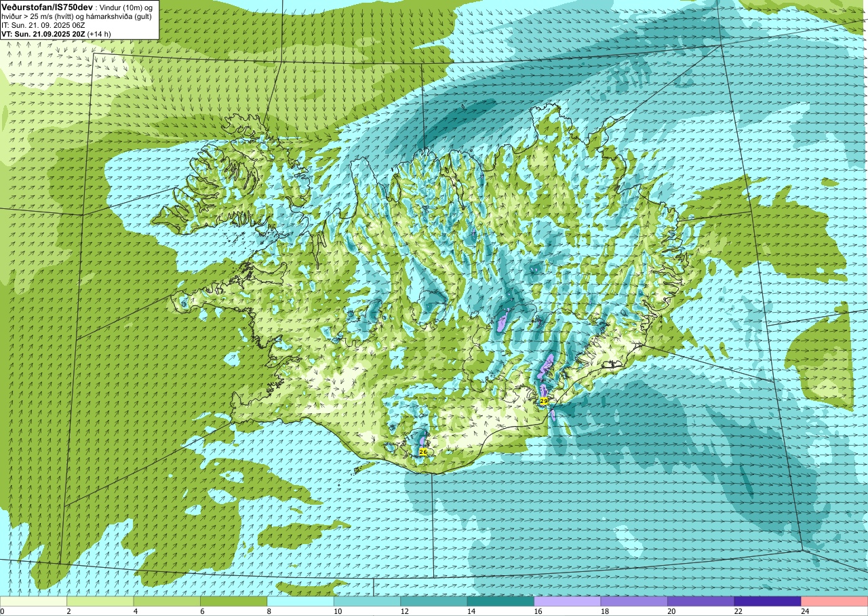The height and width of the screenshot is (616, 868).
Task: Select the 6–8 m/s olive green swatch
Action: point(234,601)
